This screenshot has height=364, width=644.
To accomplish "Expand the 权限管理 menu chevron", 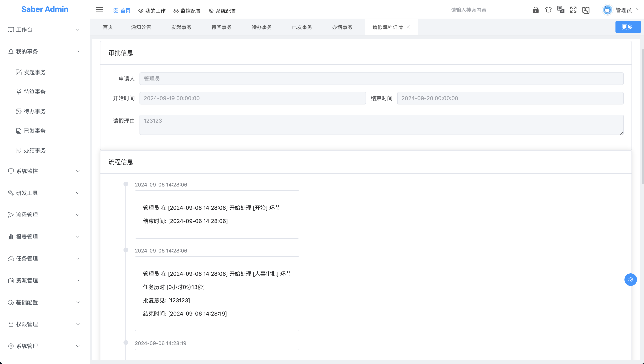I will (78, 324).
